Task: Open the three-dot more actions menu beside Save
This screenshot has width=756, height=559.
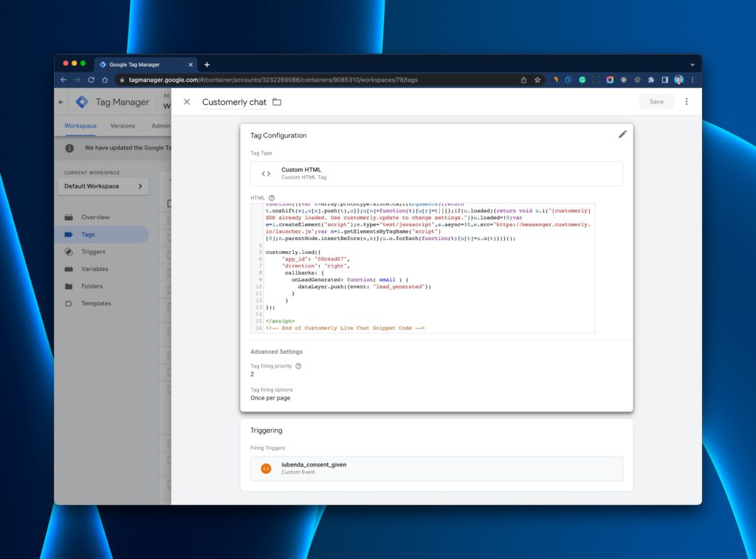Action: pos(687,102)
